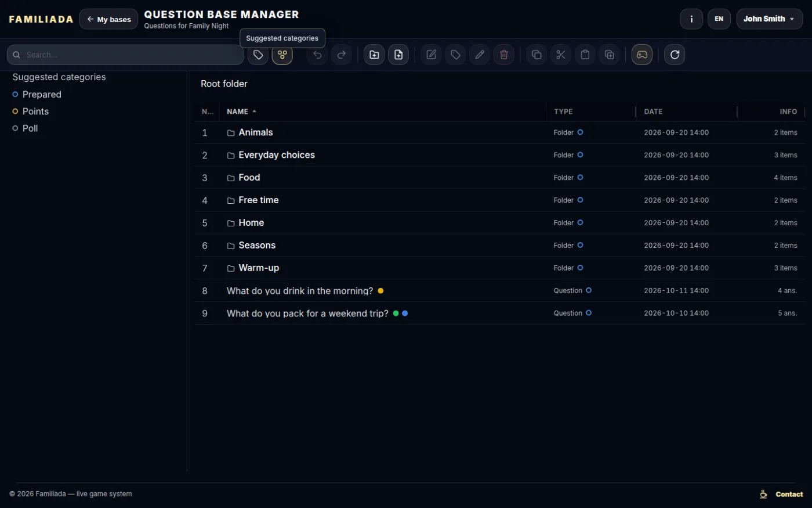Click the blue circle marker in Everyday choices Type cell

click(580, 155)
